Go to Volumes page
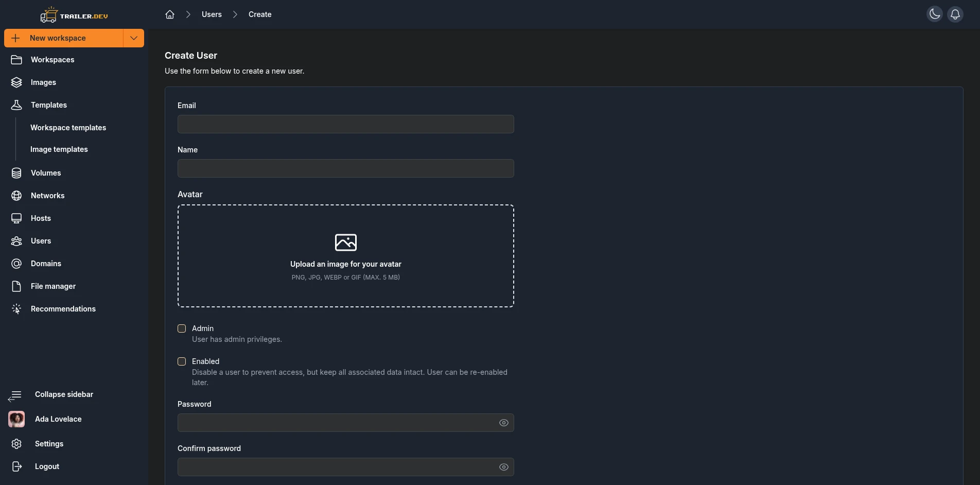 (74, 173)
